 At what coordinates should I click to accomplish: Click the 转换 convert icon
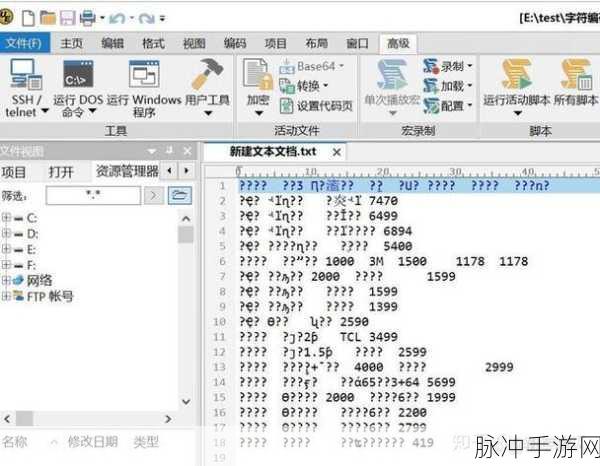point(287,86)
